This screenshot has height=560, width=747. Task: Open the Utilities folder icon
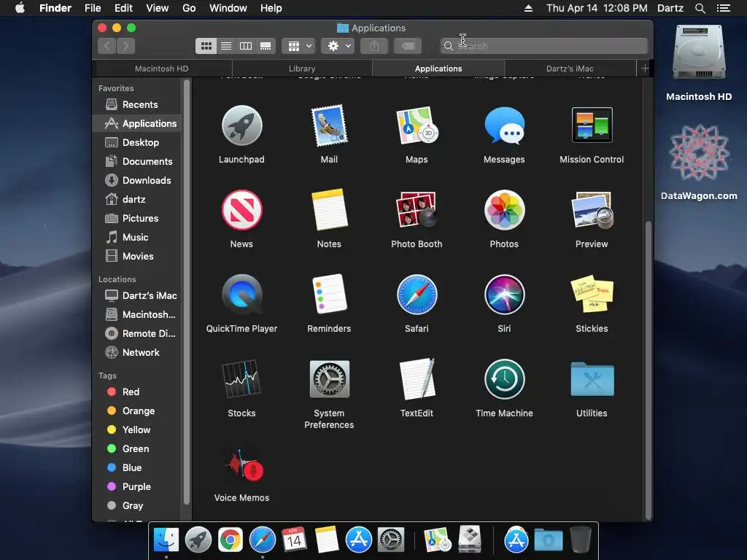click(x=592, y=379)
